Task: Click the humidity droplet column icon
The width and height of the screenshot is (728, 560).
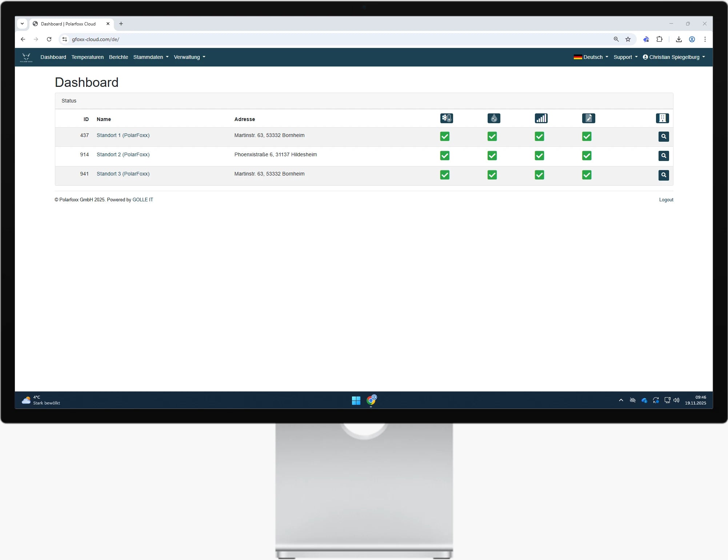Action: click(x=493, y=118)
